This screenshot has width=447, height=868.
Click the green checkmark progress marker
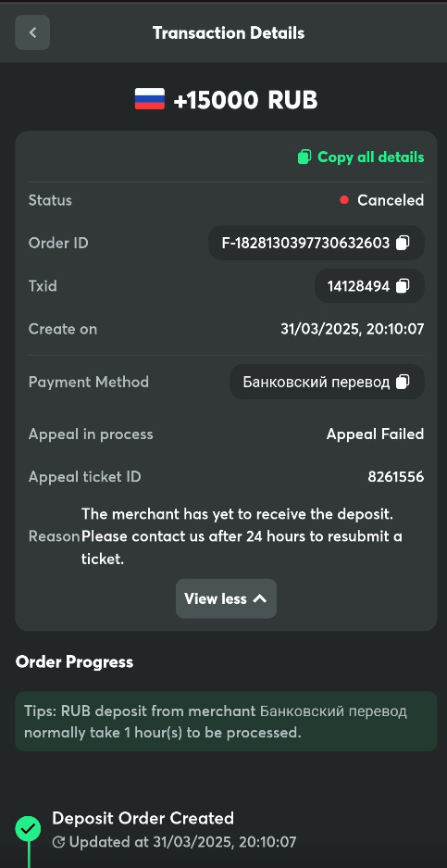pyautogui.click(x=28, y=829)
